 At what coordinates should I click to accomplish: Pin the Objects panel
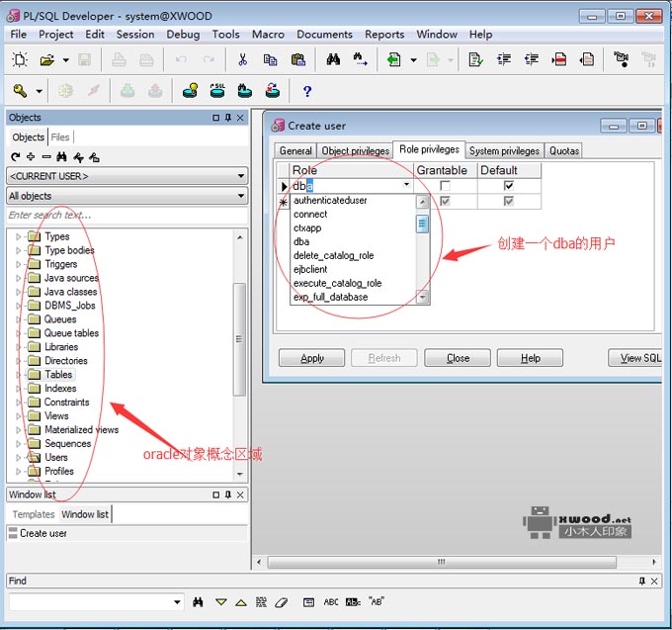pyautogui.click(x=228, y=118)
